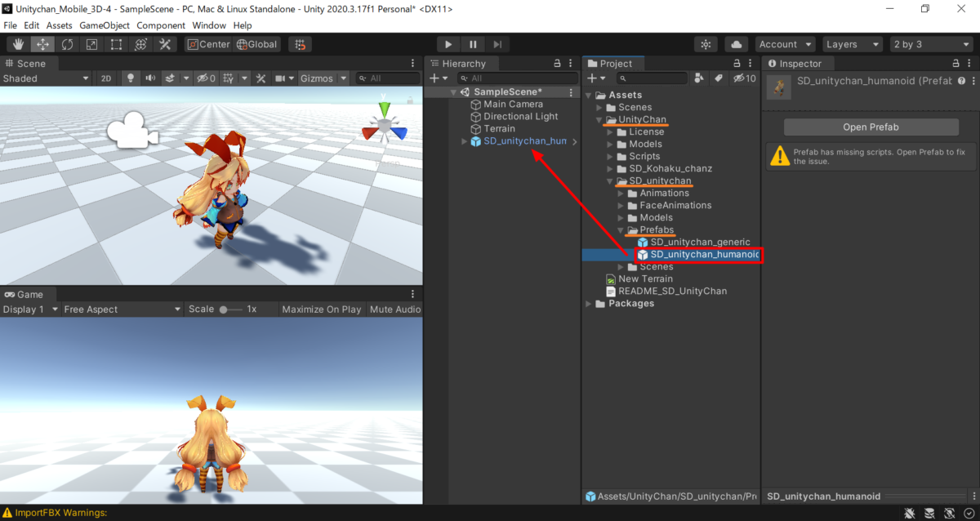
Task: Click the Project create (+) button
Action: [596, 78]
